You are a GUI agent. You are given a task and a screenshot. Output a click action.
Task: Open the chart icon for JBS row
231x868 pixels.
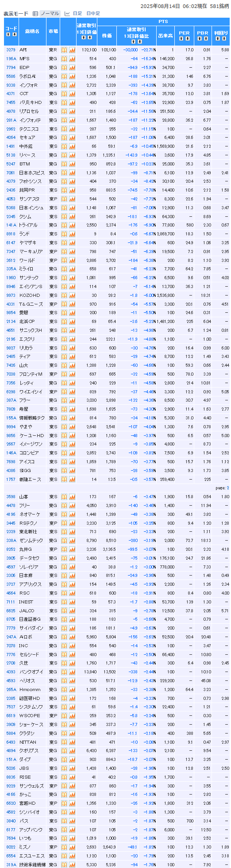(x=72, y=768)
